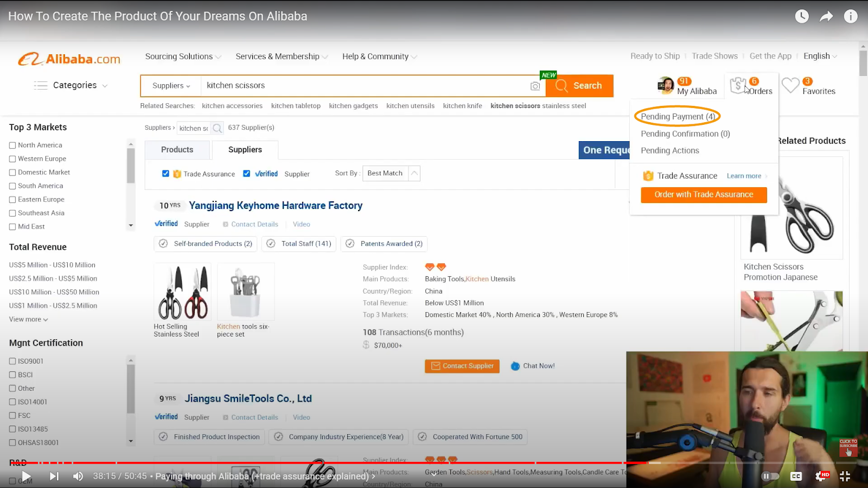Viewport: 868px width, 488px height.
Task: Expand the Categories dropdown
Action: point(105,86)
